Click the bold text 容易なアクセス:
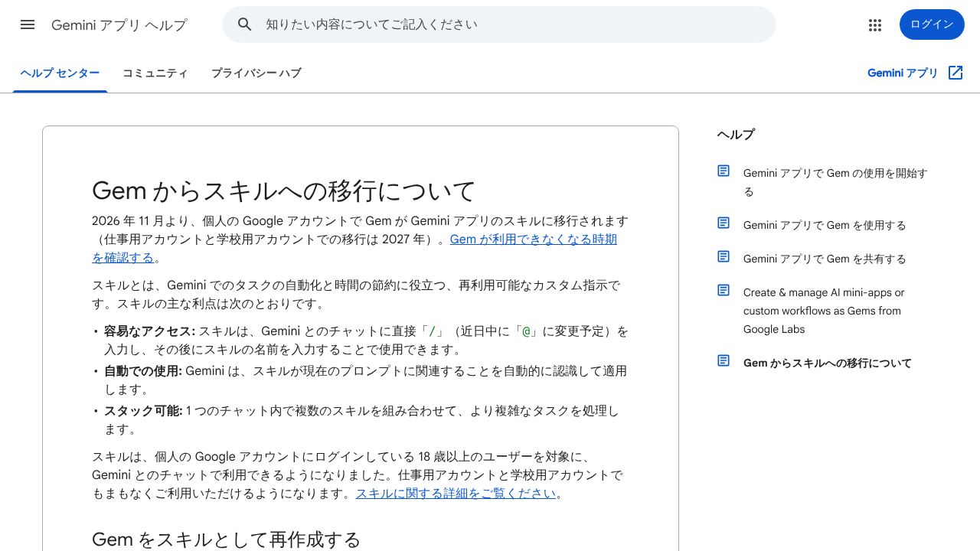This screenshot has height=551, width=980. (150, 331)
